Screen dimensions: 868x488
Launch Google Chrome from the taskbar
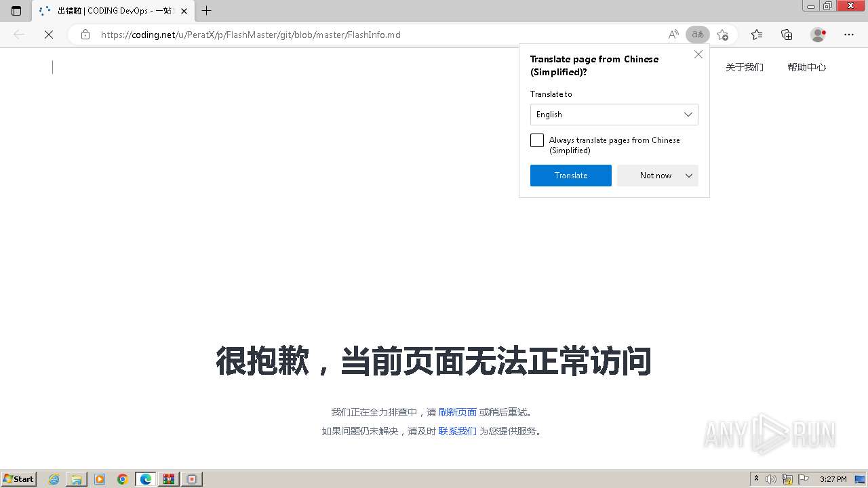pyautogui.click(x=123, y=479)
